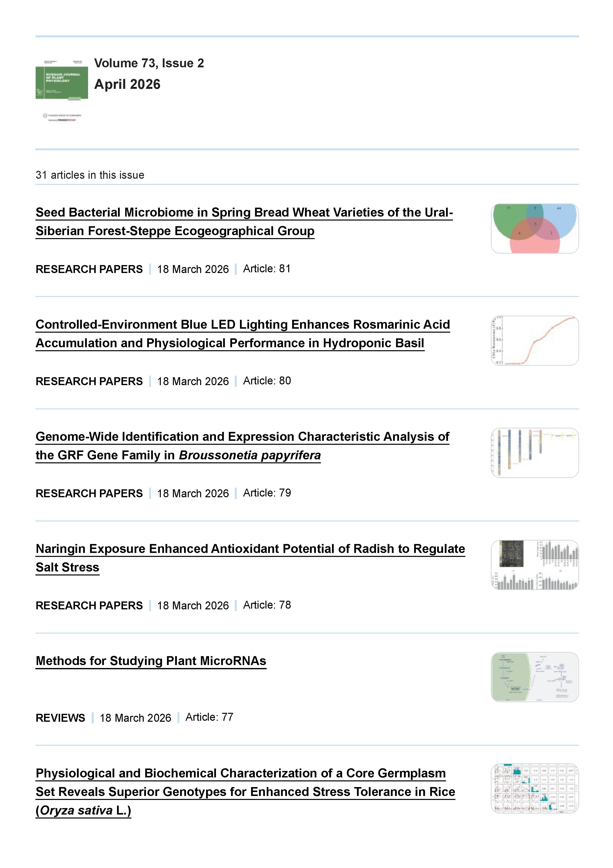Open the Blue LED Lighting Basil article

tap(243, 334)
